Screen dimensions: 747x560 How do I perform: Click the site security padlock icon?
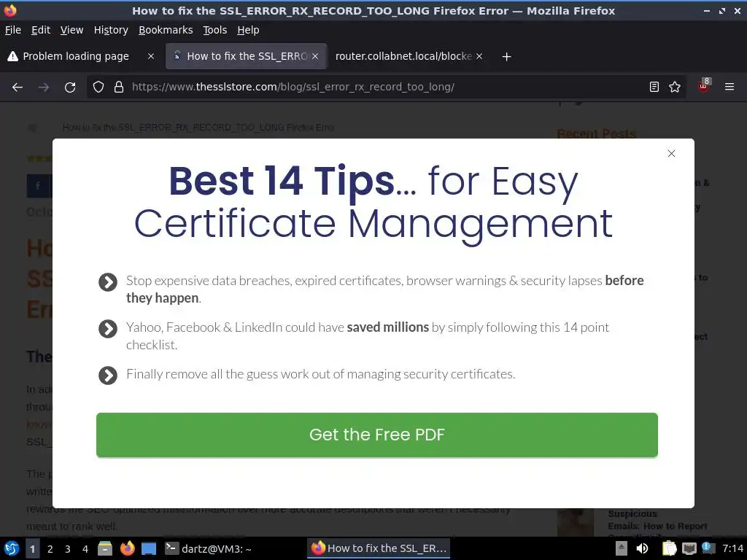(x=119, y=87)
